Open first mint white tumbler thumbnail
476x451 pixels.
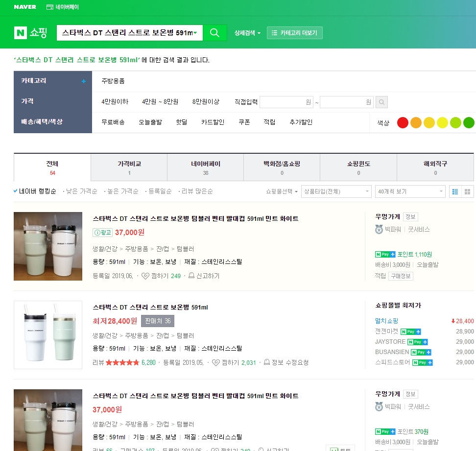(48, 246)
